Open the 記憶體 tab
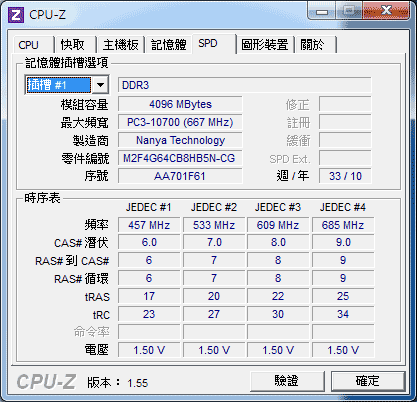Screen dimensions: 417x402 coord(169,45)
